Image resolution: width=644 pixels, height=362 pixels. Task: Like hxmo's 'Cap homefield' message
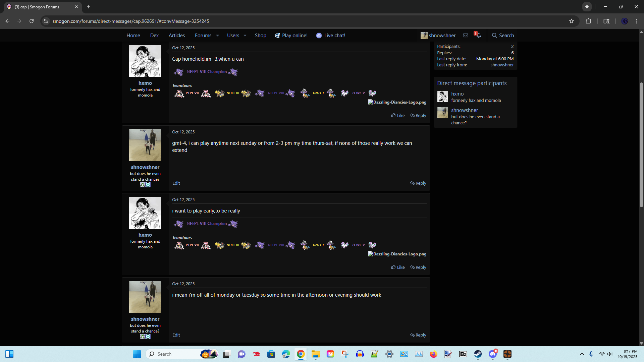coord(398,115)
